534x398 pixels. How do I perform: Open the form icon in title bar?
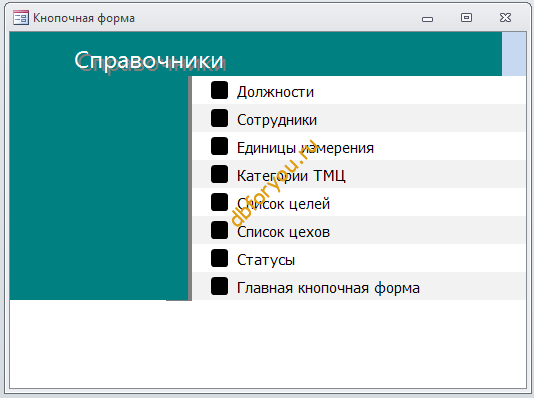[x=21, y=18]
